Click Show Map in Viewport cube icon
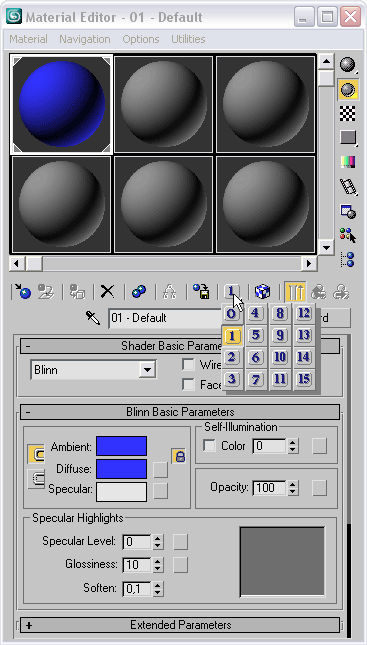 (x=262, y=292)
